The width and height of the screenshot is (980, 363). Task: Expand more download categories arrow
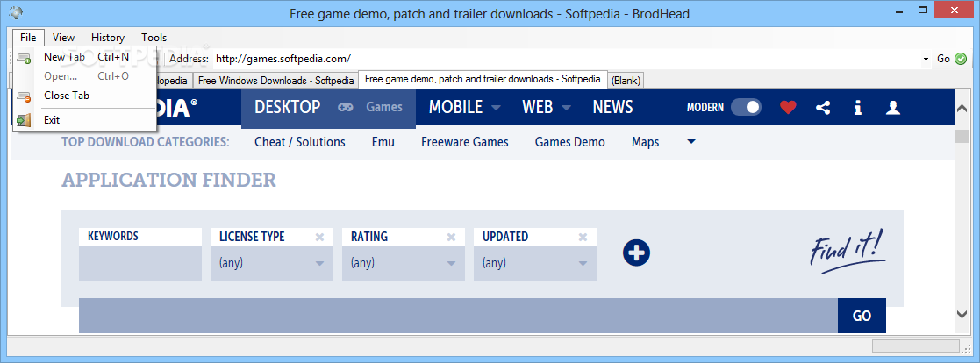(x=691, y=141)
